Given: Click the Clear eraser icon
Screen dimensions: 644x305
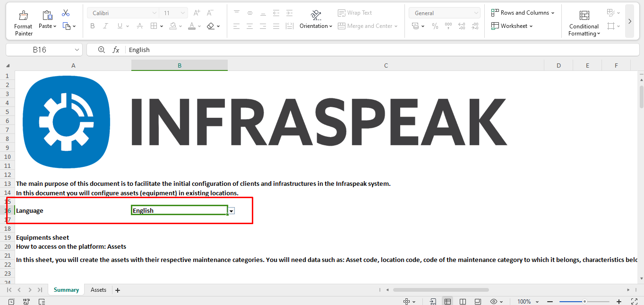Looking at the screenshot, I should [x=211, y=26].
